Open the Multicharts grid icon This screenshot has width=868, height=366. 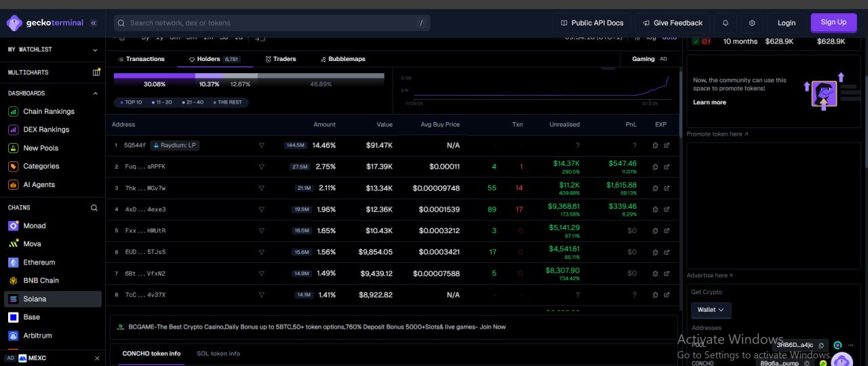click(x=96, y=73)
